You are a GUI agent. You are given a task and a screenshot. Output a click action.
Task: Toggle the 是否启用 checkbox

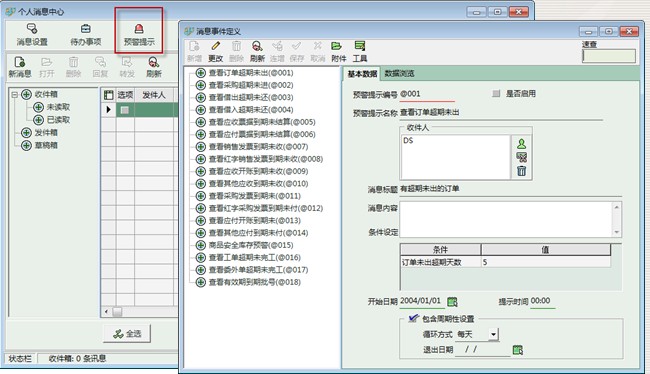496,94
